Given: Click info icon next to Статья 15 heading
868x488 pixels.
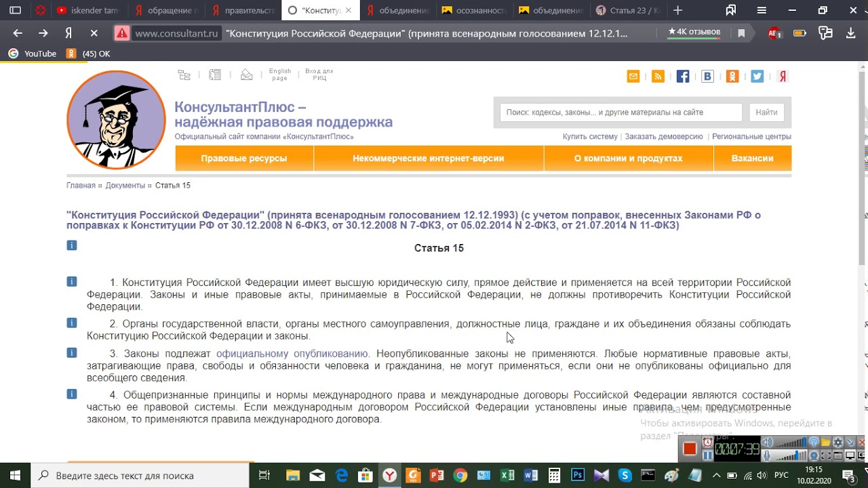Looking at the screenshot, I should point(72,245).
